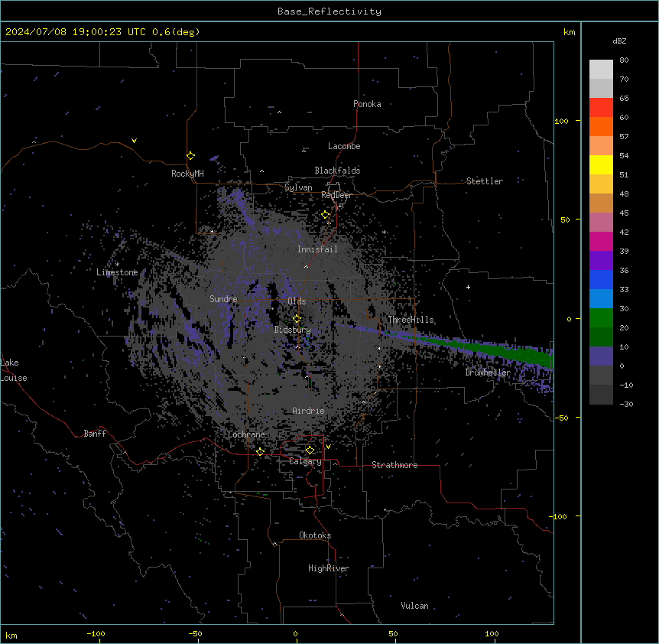Click the yellow 54 dBZ legend swatch
The width and height of the screenshot is (659, 644).
click(x=601, y=164)
